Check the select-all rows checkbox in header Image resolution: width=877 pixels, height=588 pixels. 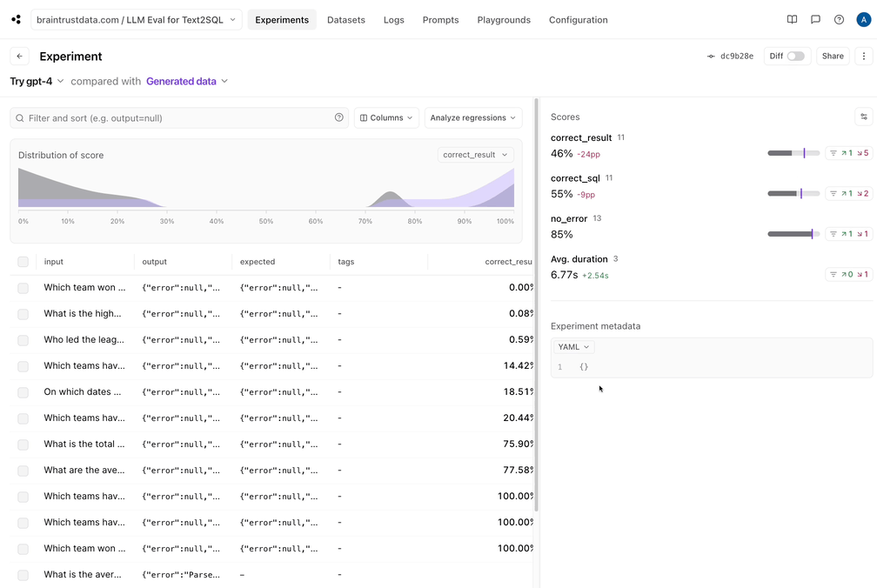(23, 262)
